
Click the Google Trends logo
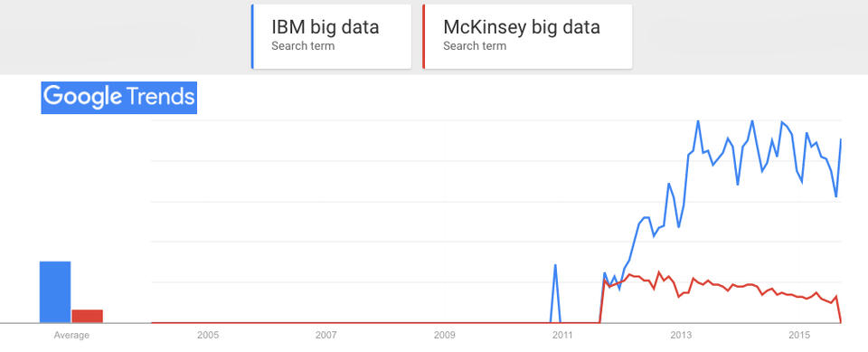[119, 98]
